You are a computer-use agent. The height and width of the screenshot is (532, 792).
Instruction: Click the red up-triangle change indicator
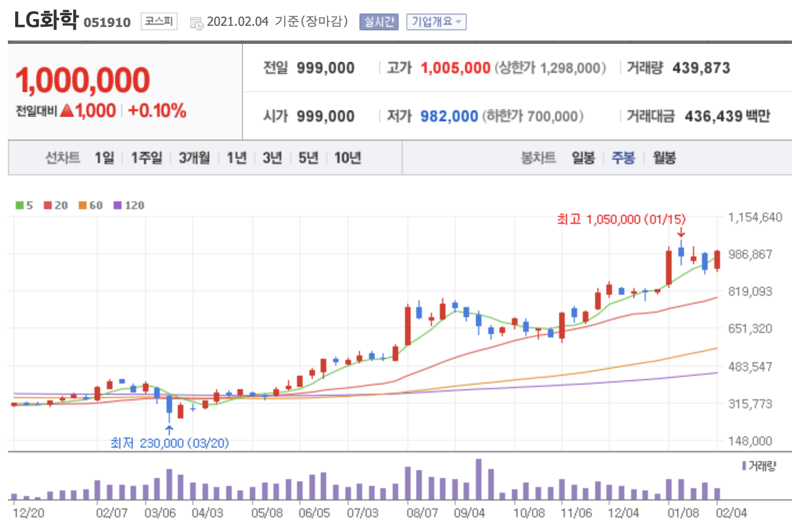(67, 110)
